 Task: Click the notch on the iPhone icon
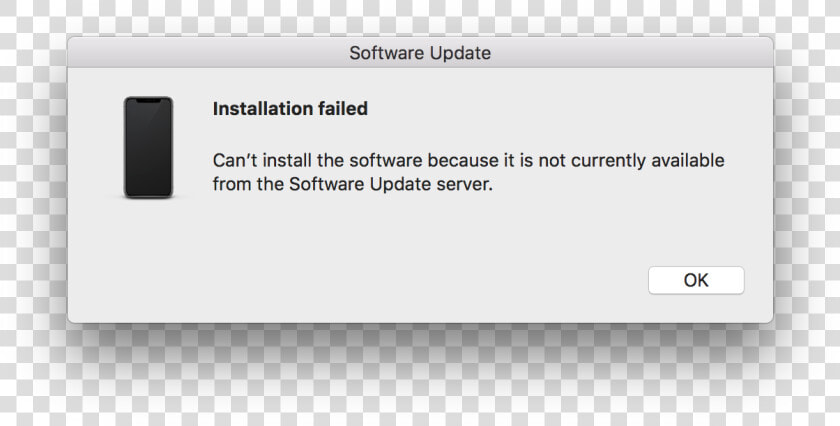(x=148, y=100)
